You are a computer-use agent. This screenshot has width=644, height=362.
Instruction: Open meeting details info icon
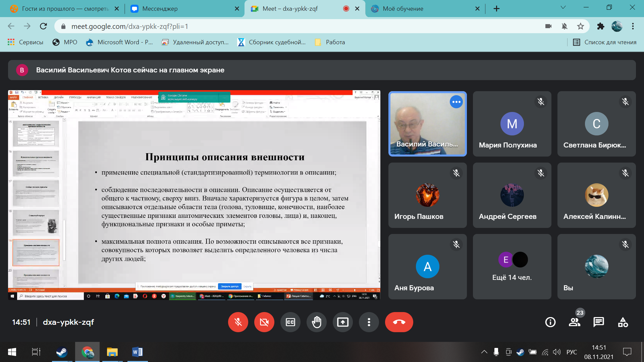point(550,322)
